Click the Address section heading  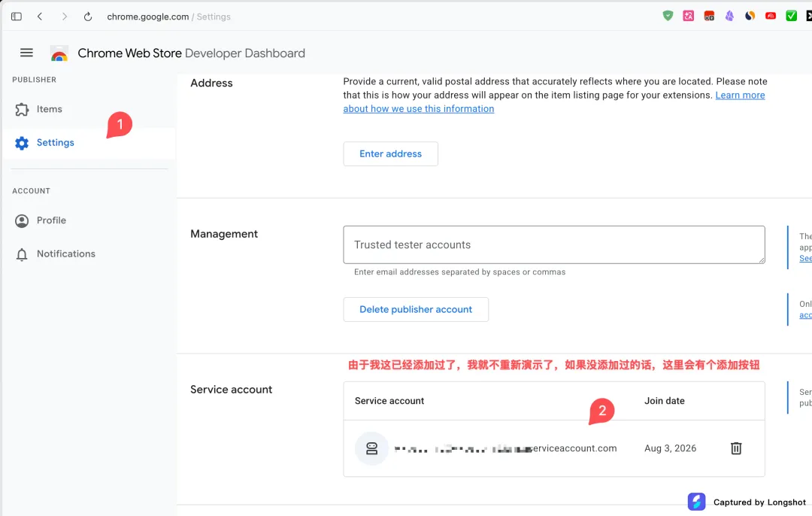[x=211, y=83]
